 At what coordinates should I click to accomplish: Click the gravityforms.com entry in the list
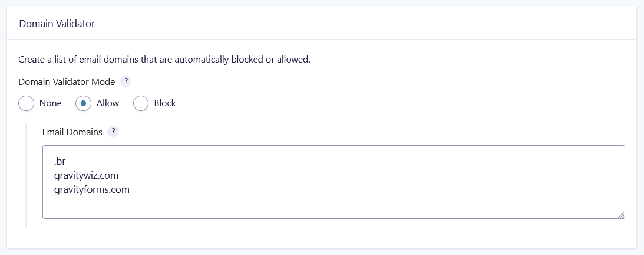(91, 190)
